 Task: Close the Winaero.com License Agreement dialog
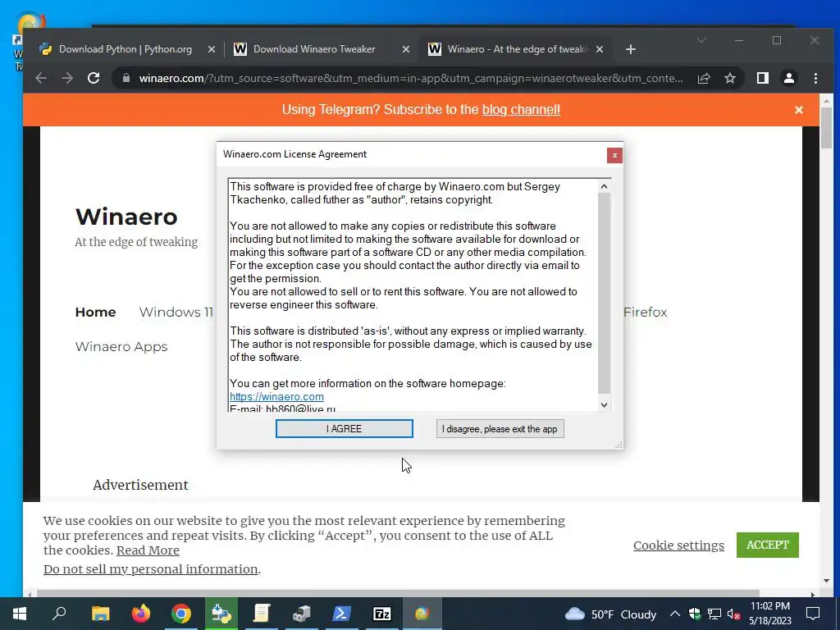tap(614, 155)
